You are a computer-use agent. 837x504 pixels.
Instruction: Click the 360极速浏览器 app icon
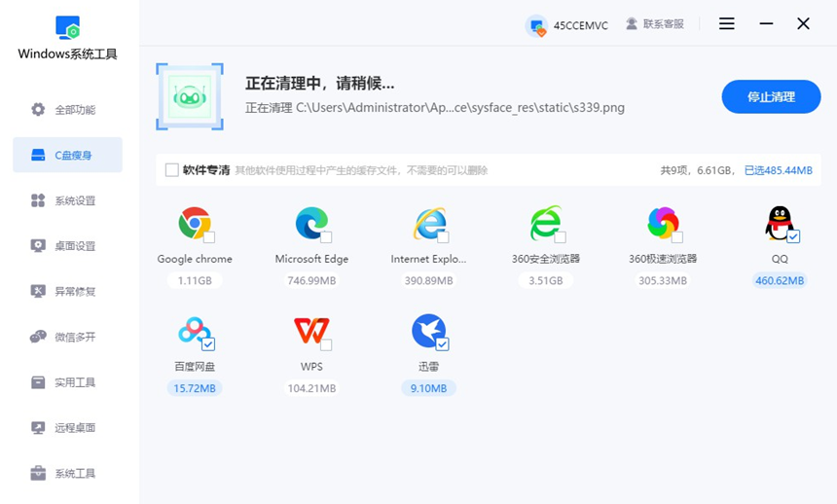point(663,223)
